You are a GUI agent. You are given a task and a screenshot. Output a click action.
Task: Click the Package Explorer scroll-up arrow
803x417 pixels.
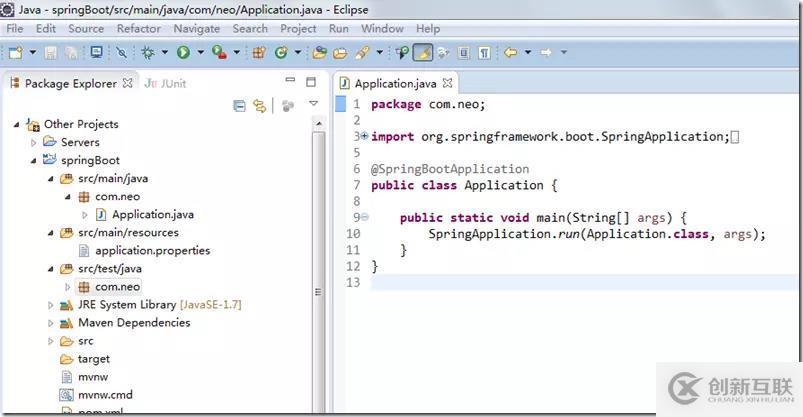(x=319, y=124)
